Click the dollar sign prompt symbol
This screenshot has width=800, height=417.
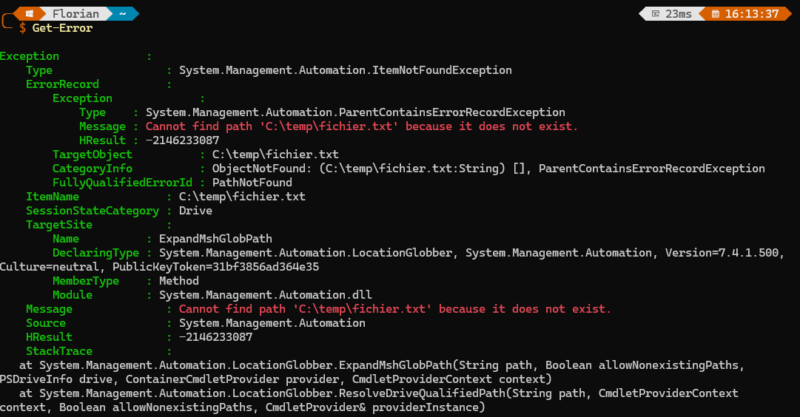(21, 28)
